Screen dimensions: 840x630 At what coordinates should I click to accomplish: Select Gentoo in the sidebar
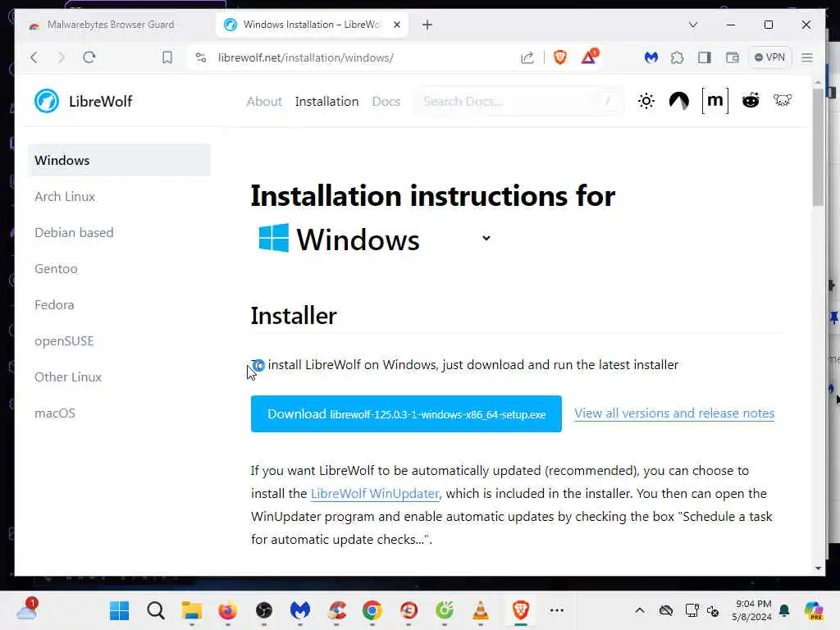[x=57, y=268]
